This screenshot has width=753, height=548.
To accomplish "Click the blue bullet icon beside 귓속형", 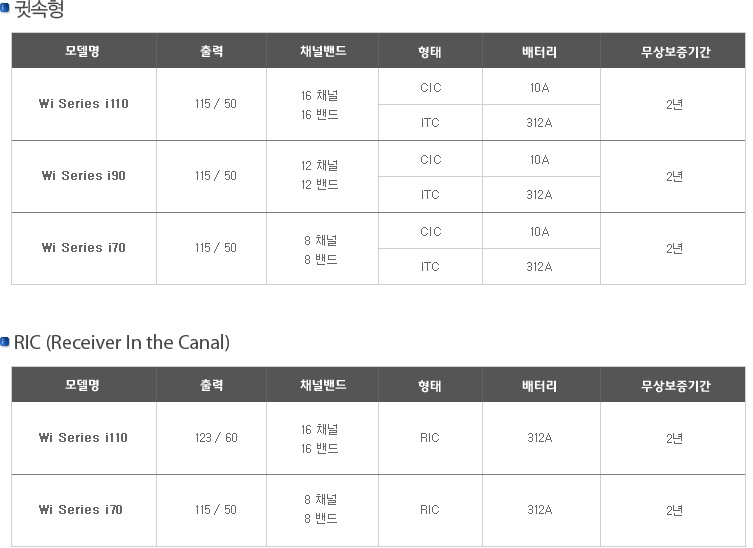I will [5, 10].
